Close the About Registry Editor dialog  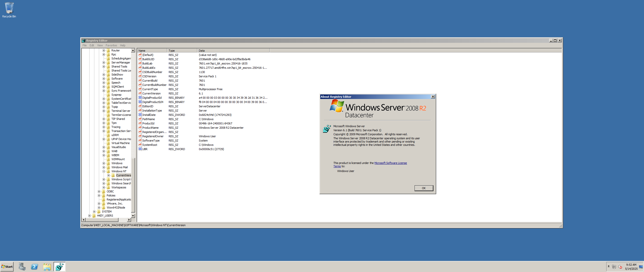[x=433, y=97]
